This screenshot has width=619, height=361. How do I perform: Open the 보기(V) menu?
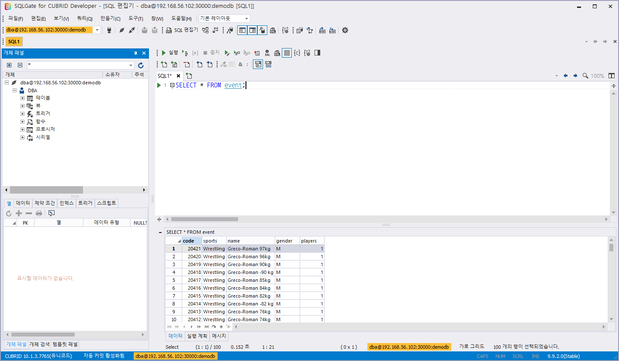61,19
